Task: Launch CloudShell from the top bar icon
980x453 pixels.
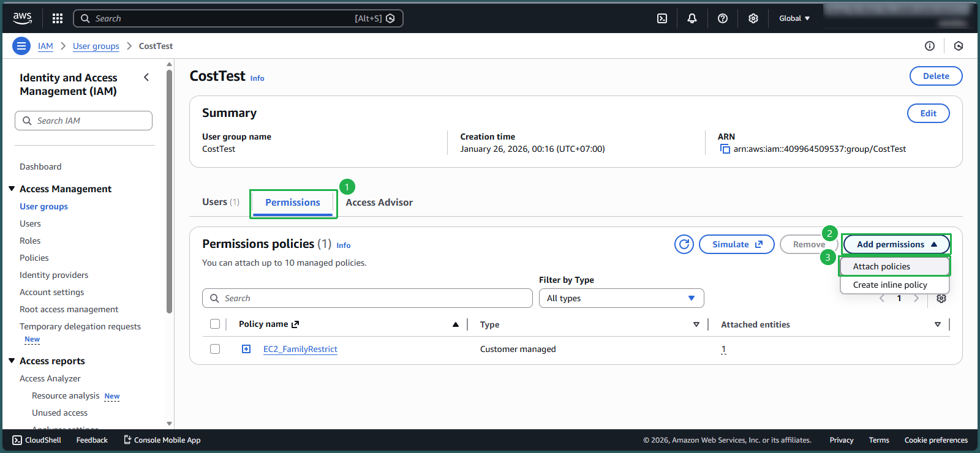Action: 662,18
